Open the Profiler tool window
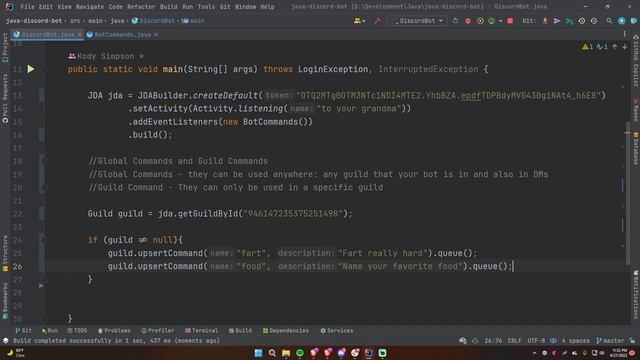The image size is (640, 360). coord(158,331)
